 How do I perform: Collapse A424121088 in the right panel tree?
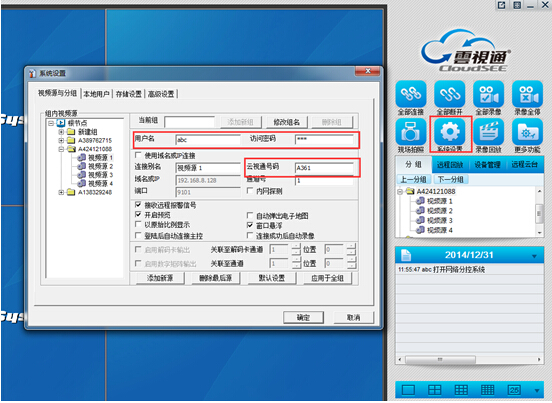tap(400, 191)
